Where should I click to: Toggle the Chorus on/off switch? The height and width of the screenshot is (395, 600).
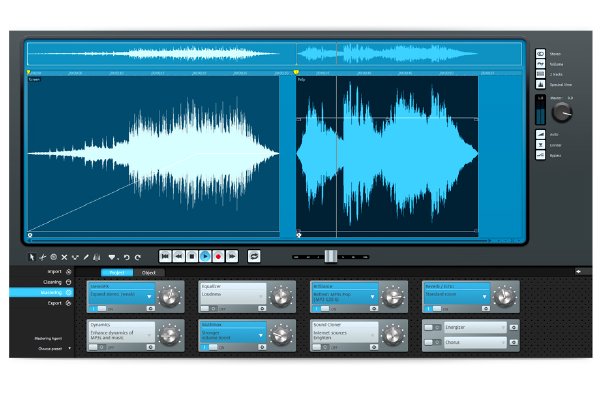point(433,342)
